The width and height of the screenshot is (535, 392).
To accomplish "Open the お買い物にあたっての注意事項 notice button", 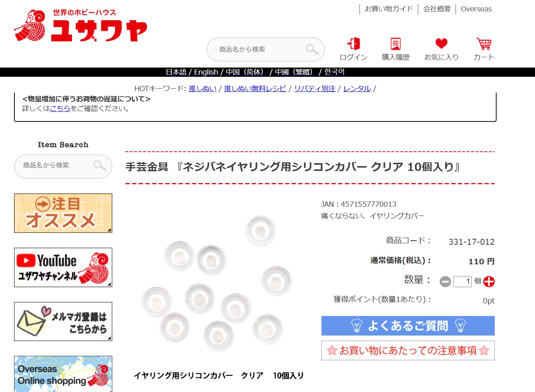I will (x=408, y=350).
